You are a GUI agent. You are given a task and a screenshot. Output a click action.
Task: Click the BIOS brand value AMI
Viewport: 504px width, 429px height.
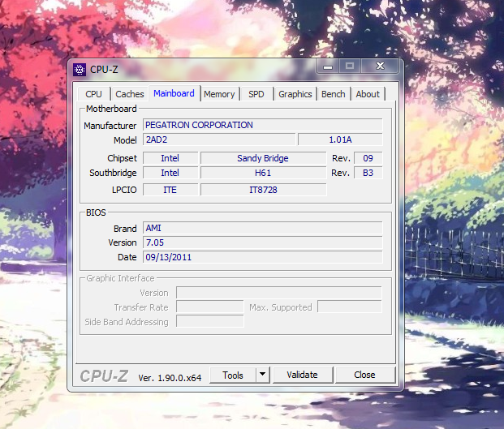263,228
